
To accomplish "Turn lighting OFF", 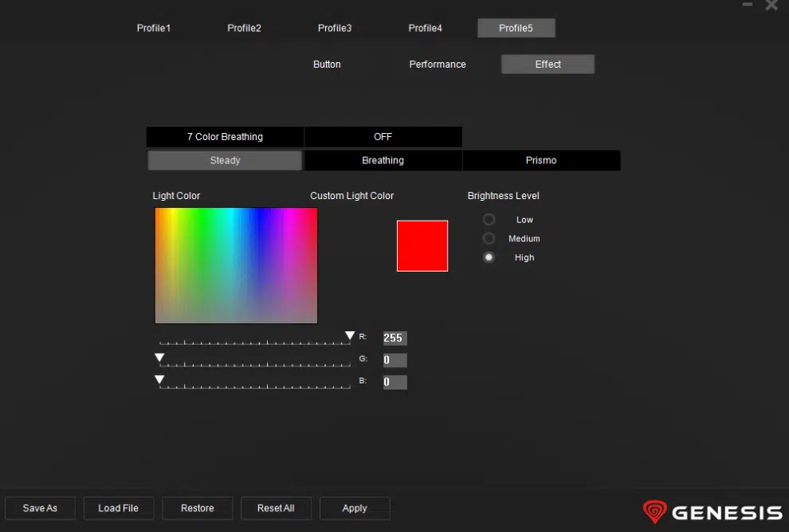I will 383,137.
